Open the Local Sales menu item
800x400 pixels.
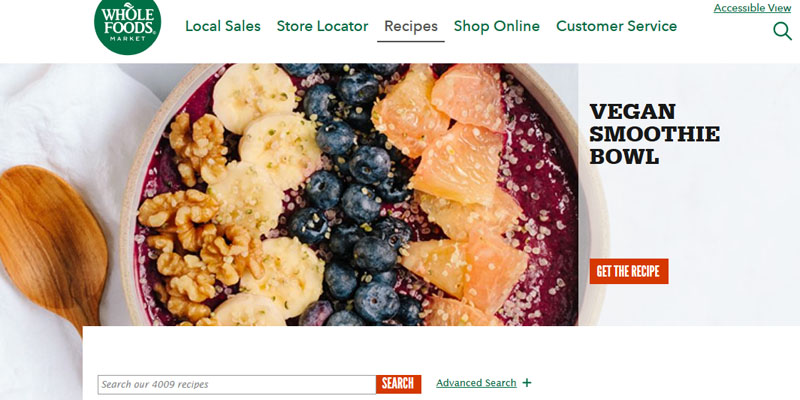coord(223,26)
